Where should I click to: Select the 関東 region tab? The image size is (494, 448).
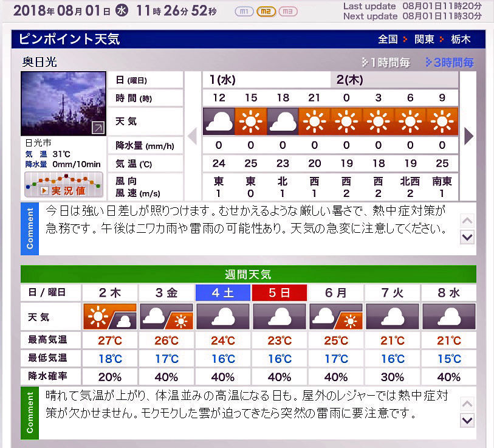[424, 39]
